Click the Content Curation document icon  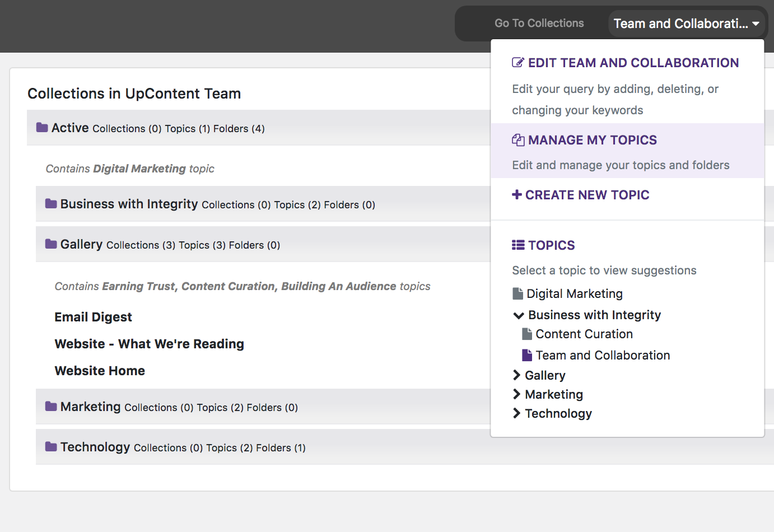click(527, 334)
